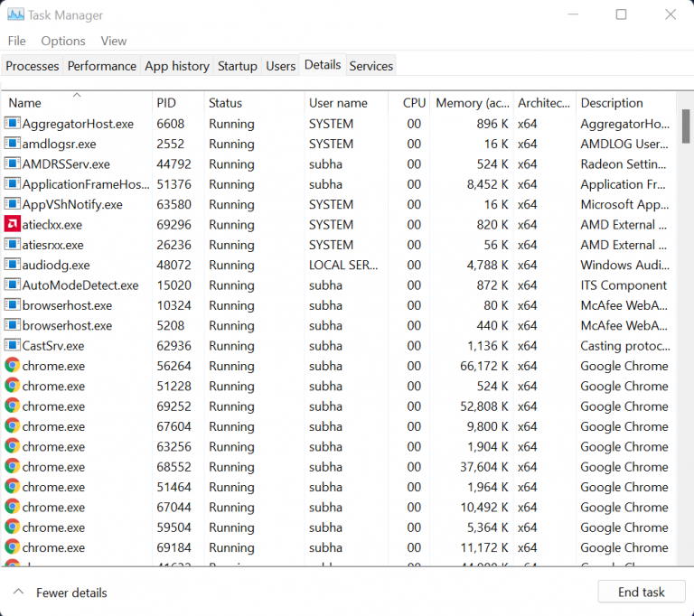Viewport: 694px width, 616px height.
Task: Click the AMDLOG User... description
Action: (x=624, y=144)
